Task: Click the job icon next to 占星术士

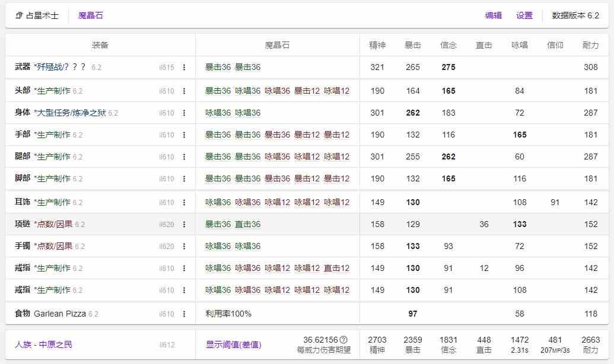Action: [x=19, y=16]
